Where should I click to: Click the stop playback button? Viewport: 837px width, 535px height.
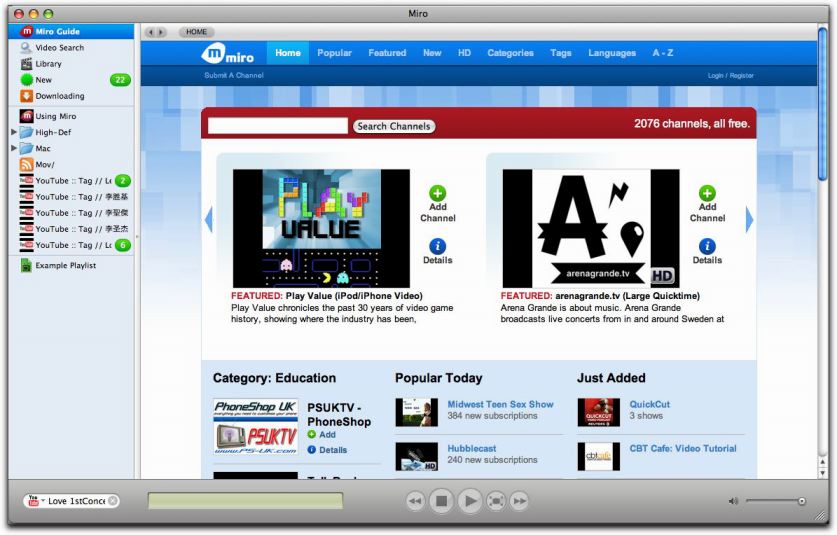[x=441, y=501]
